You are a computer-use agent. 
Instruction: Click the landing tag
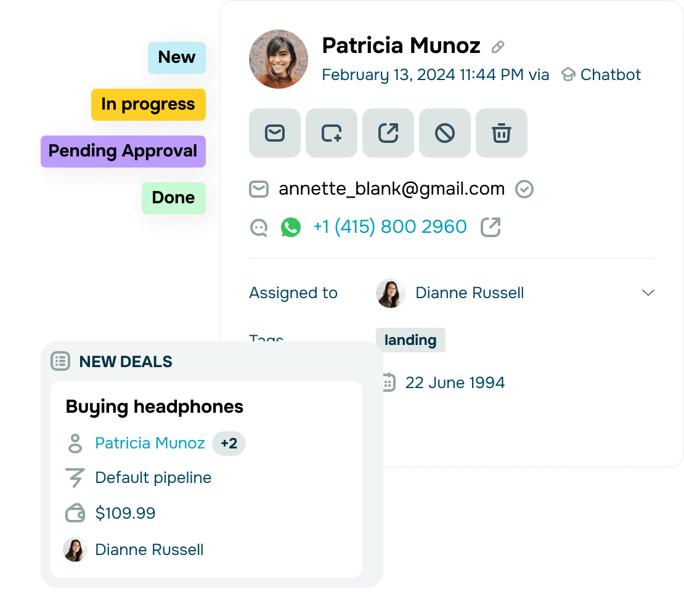coord(410,340)
